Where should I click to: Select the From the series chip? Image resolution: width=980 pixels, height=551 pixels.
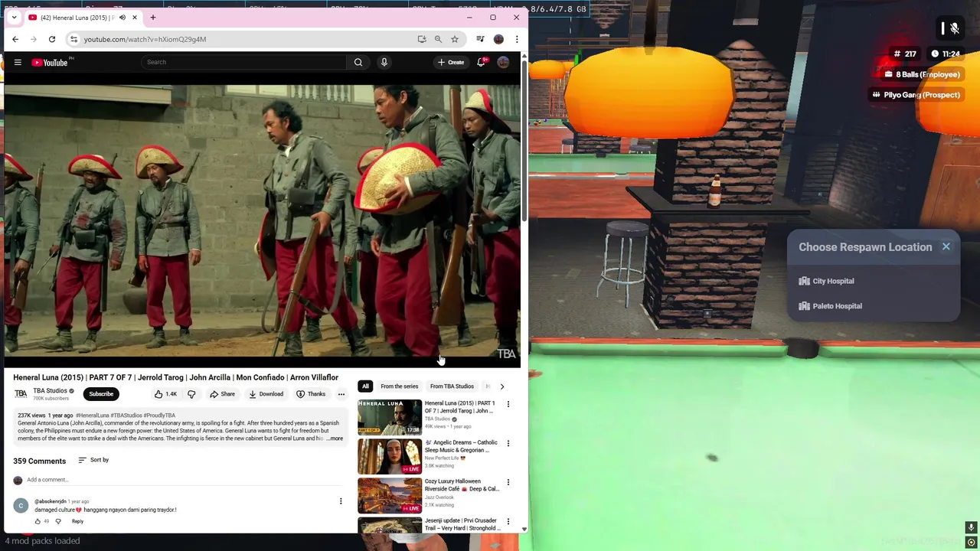(x=400, y=386)
